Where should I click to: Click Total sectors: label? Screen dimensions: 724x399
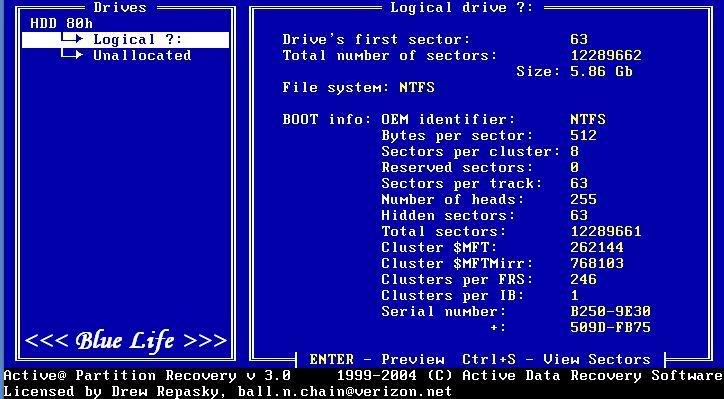point(444,231)
